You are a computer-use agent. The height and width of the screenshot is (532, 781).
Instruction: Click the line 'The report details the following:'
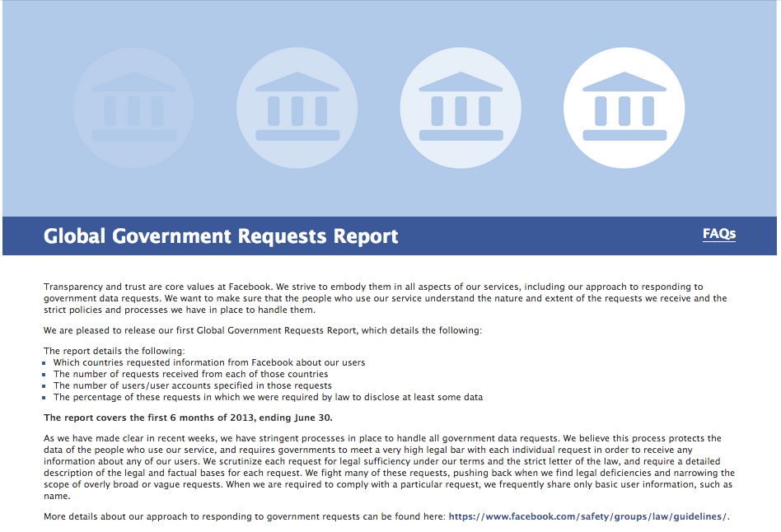click(114, 351)
